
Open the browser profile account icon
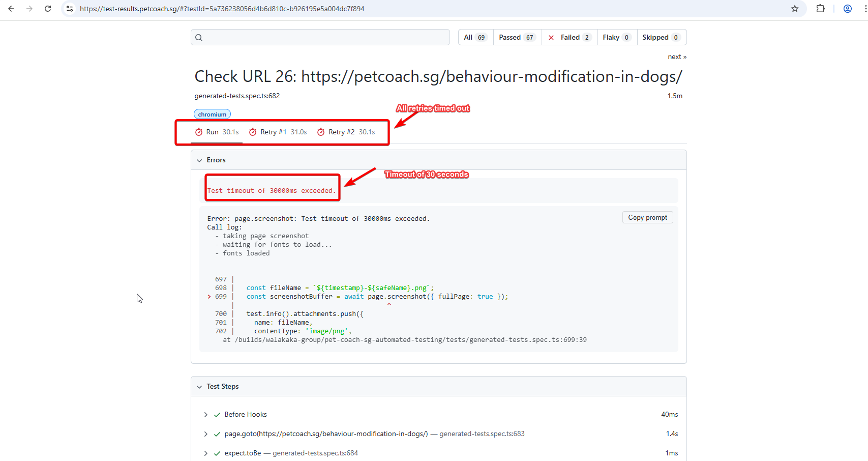(x=848, y=9)
